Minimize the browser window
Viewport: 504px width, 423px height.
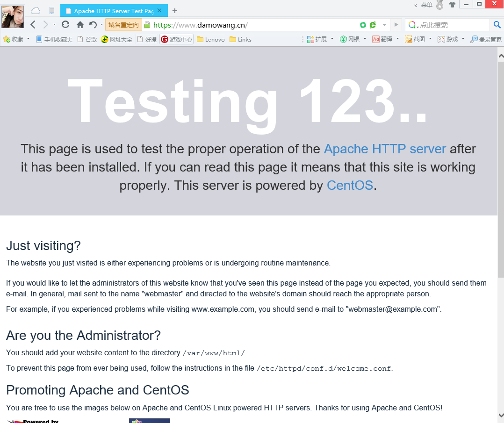click(x=466, y=4)
